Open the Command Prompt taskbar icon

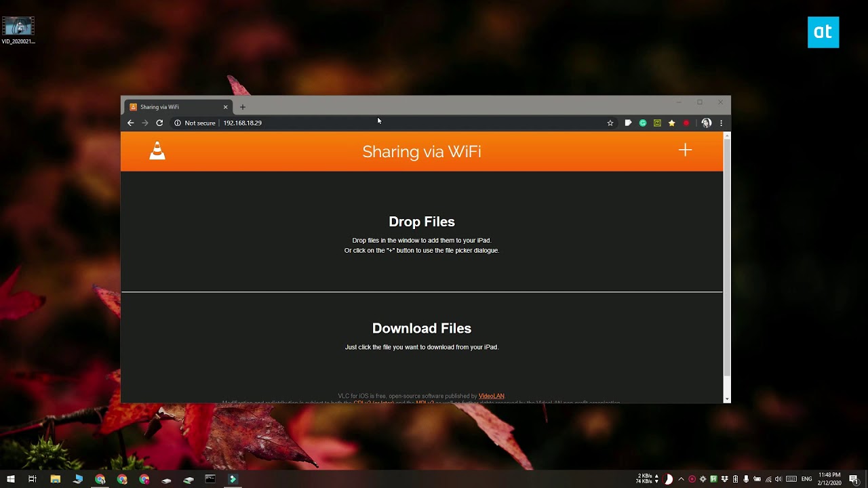[210, 479]
